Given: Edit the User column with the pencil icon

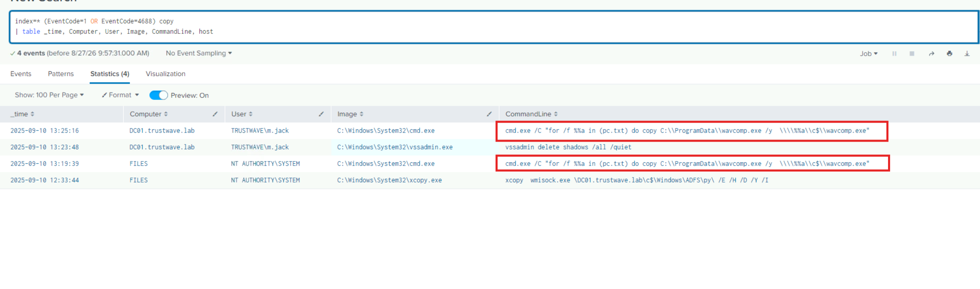Looking at the screenshot, I should click(x=321, y=114).
